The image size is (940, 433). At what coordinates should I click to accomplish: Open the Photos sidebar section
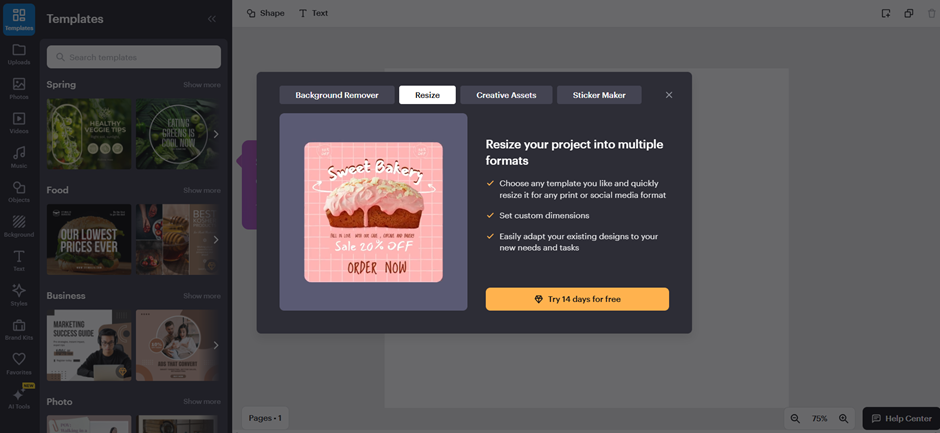(19, 88)
